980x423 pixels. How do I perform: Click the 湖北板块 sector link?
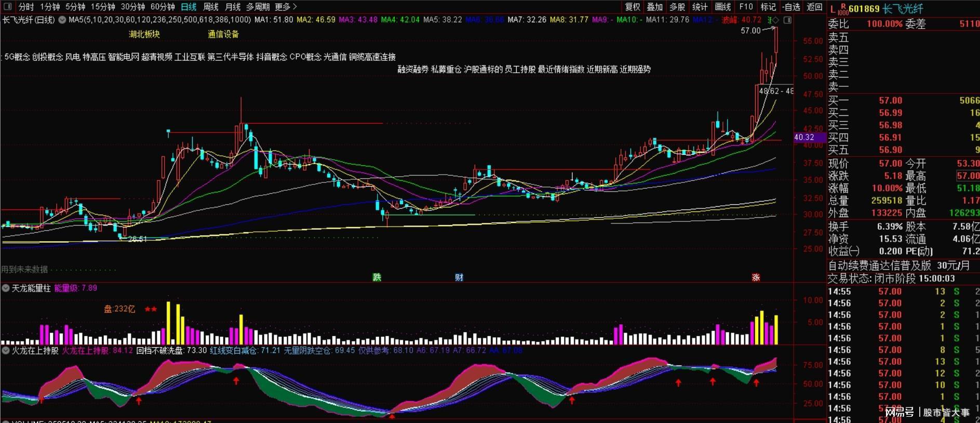click(x=144, y=34)
